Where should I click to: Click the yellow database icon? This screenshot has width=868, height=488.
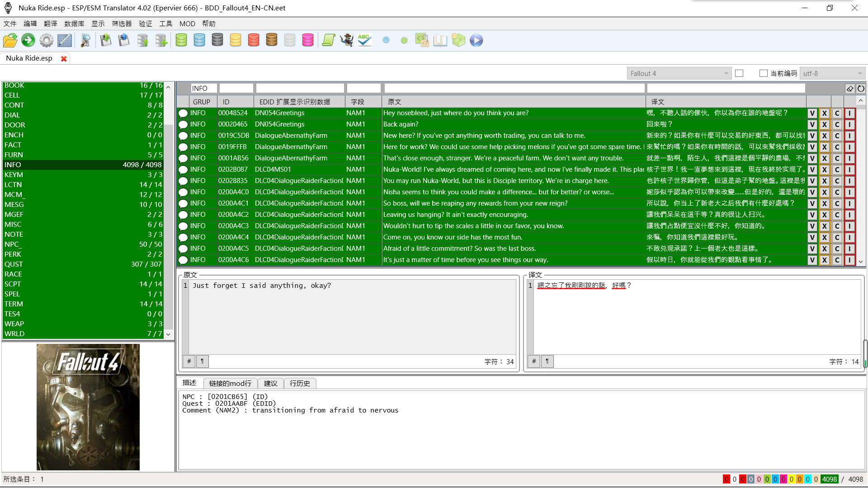pos(236,40)
